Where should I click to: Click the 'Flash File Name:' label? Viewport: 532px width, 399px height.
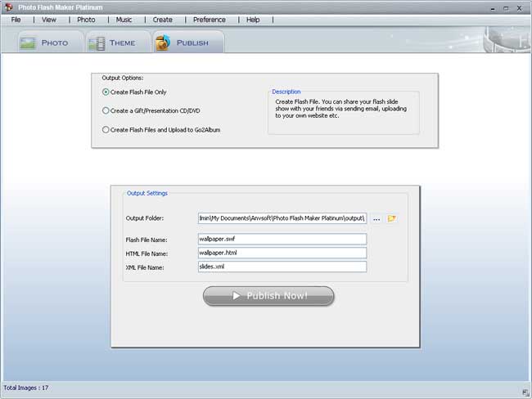[147, 240]
